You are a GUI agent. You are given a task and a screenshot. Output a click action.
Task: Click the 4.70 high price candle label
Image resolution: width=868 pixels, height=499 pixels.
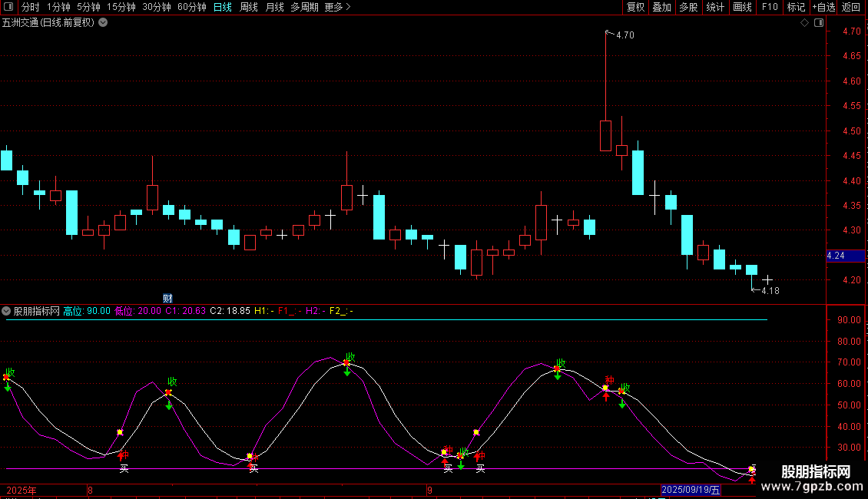(624, 35)
